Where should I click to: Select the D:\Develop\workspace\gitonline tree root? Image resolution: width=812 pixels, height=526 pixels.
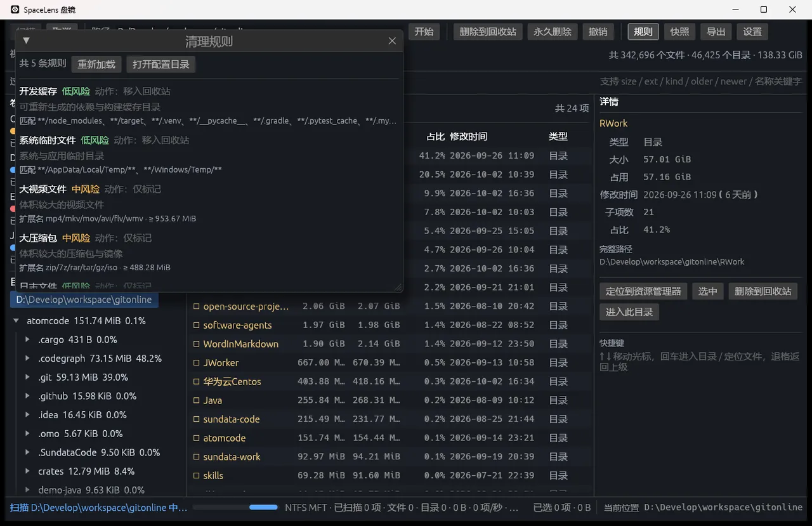pyautogui.click(x=84, y=299)
